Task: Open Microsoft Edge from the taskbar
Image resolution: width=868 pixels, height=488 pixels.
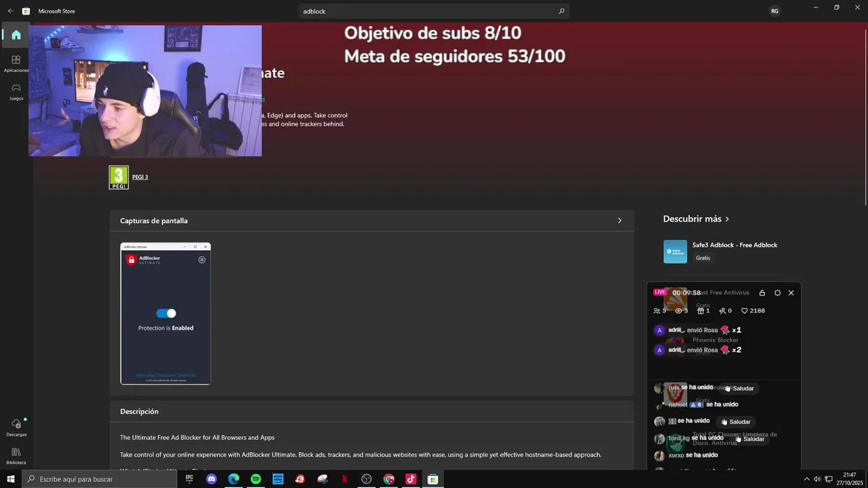Action: 234,479
